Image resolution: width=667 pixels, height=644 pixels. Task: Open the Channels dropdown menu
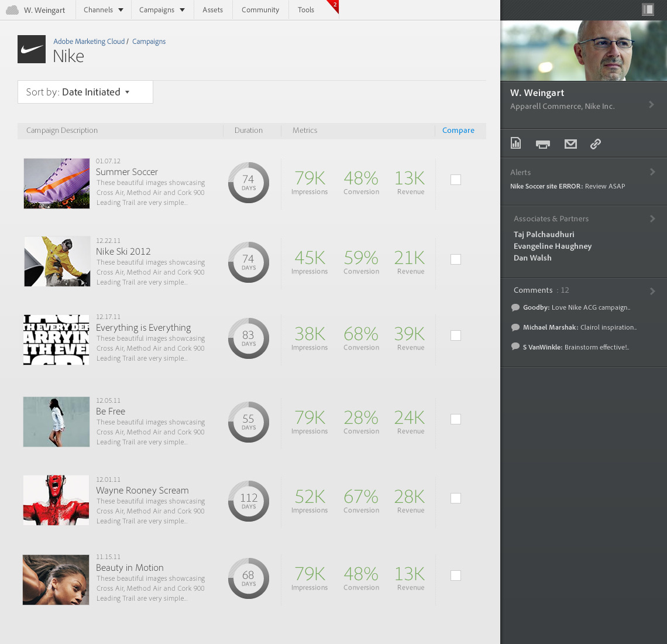click(x=104, y=10)
